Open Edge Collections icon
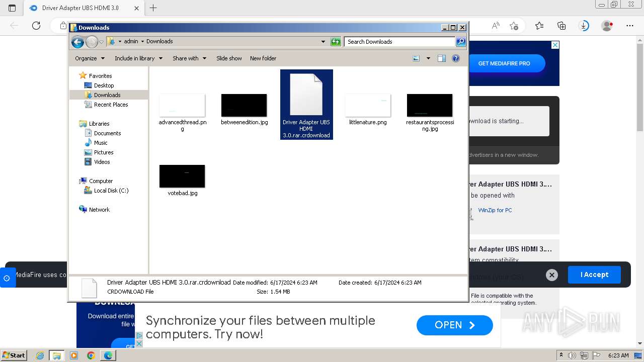Image resolution: width=644 pixels, height=362 pixels. [x=561, y=26]
